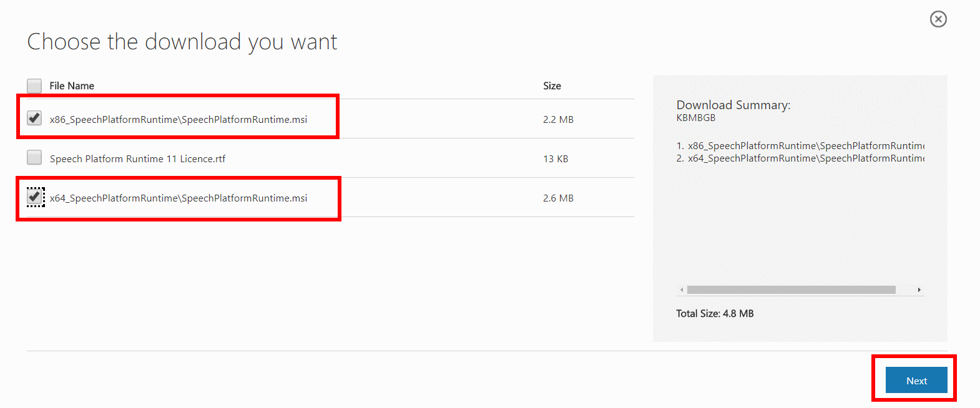Select the x86_SpeechPlatformRuntime msi file name
The width and height of the screenshot is (980, 408).
coord(179,119)
